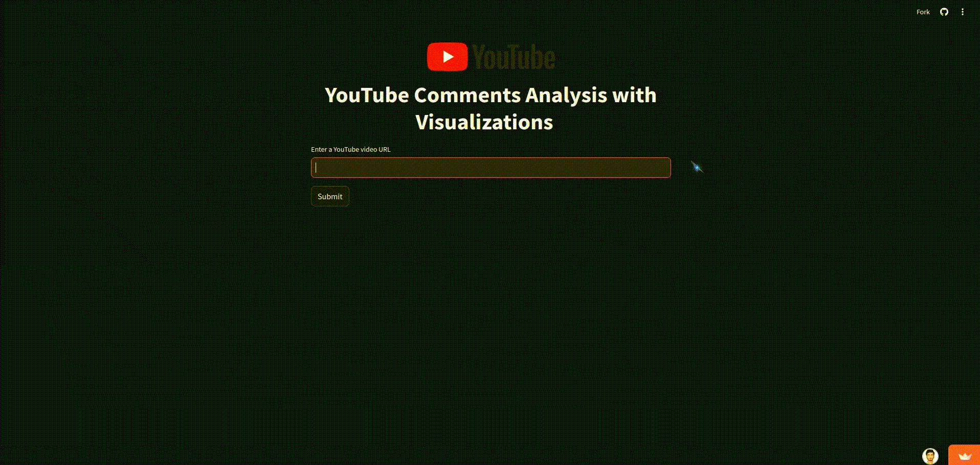Expand the vertical ellipsis beside GitHub icon
Viewport: 980px width, 465px height.
click(963, 12)
